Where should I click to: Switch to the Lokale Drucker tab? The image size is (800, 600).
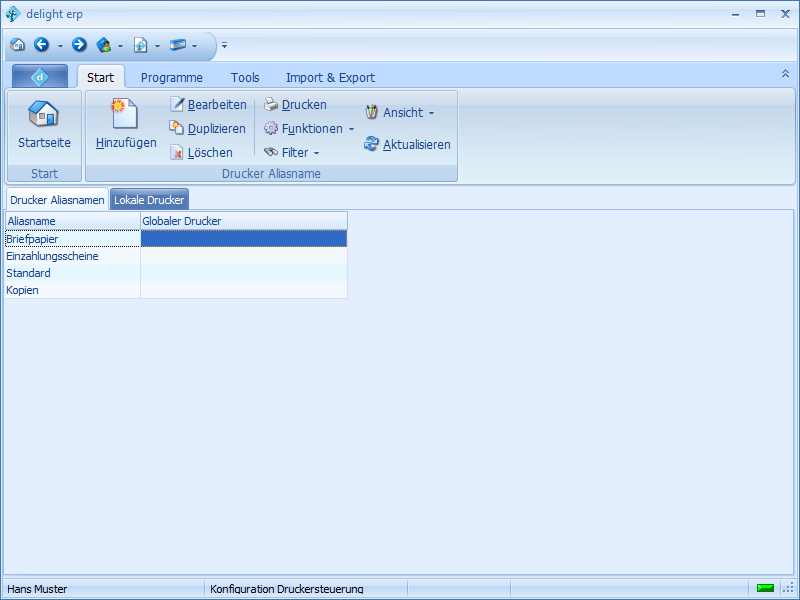(x=149, y=200)
